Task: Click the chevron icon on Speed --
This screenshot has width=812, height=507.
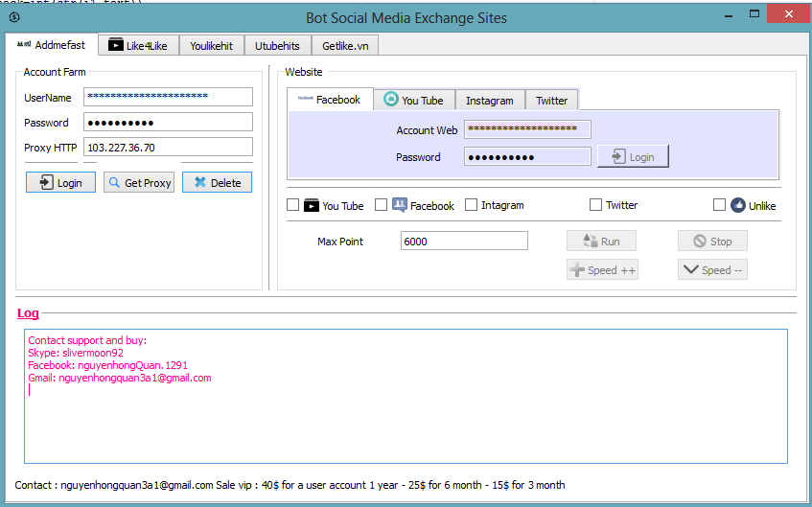Action: pyautogui.click(x=691, y=269)
